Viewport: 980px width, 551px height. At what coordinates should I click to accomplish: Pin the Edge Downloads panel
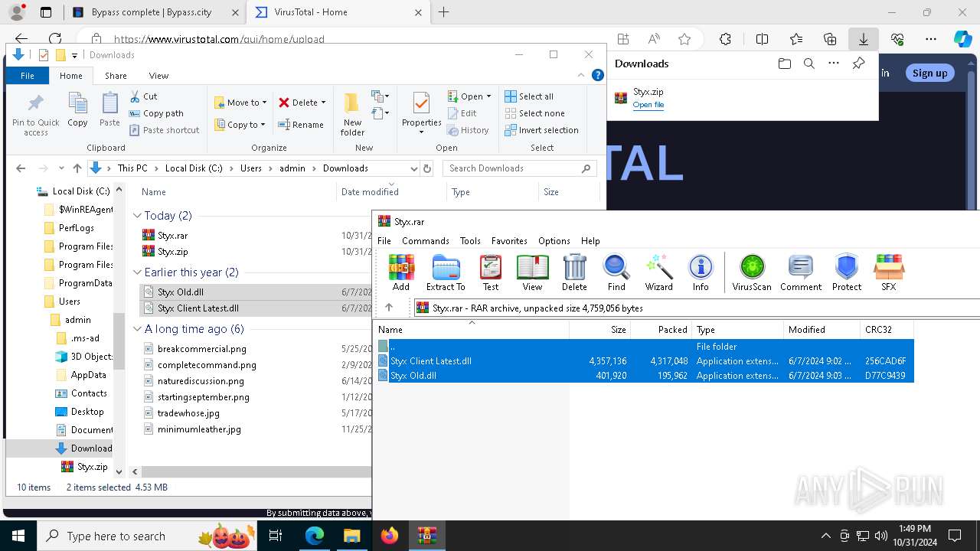pos(858,64)
